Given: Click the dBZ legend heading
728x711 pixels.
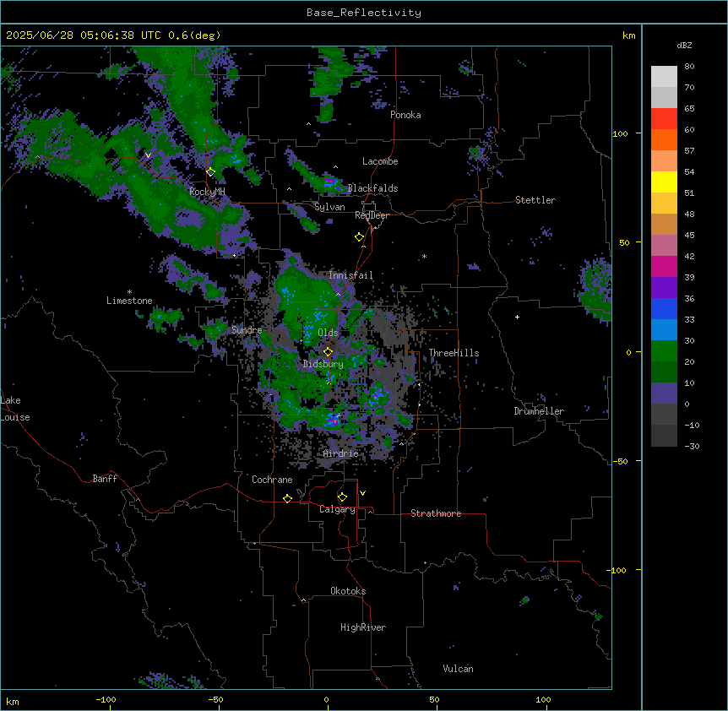Looking at the screenshot, I should click(x=684, y=46).
